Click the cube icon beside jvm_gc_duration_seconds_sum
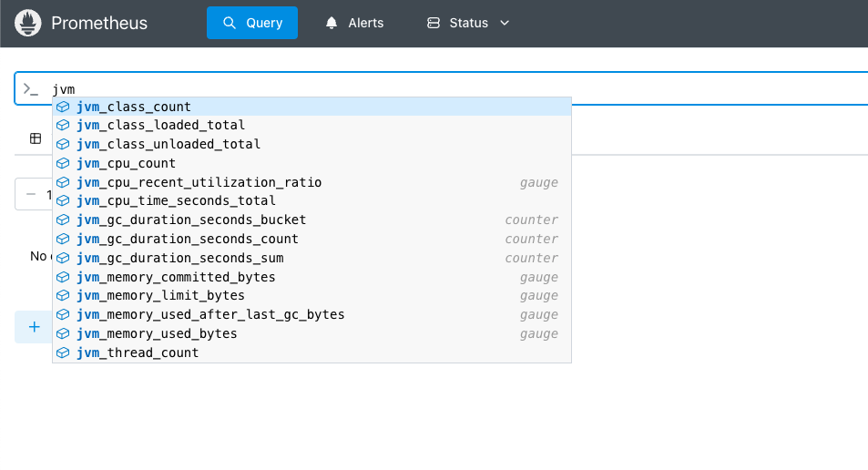The width and height of the screenshot is (868, 470). [63, 258]
